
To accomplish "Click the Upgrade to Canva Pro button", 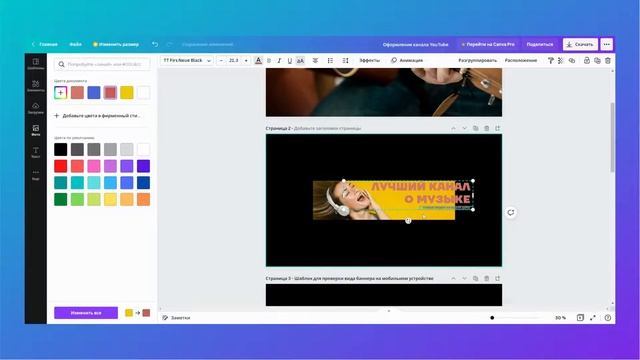I will coord(488,44).
